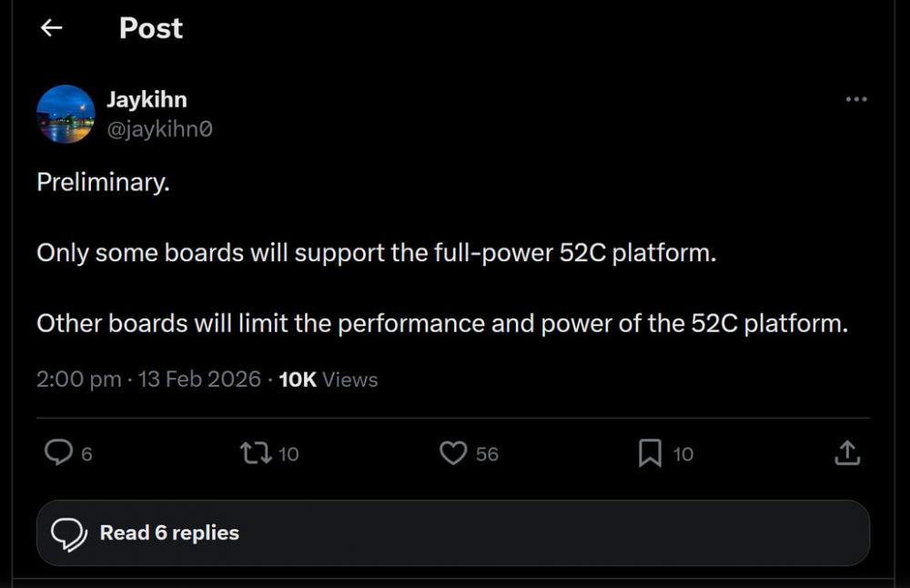The width and height of the screenshot is (910, 588).
Task: Visit the @jaykihn0 handle link
Action: [x=160, y=129]
